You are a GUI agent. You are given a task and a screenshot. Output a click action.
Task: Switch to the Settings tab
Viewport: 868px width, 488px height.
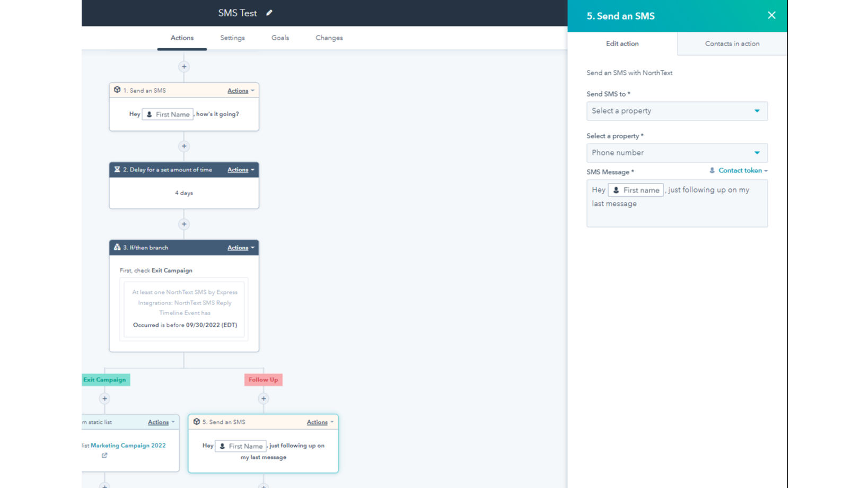point(232,38)
